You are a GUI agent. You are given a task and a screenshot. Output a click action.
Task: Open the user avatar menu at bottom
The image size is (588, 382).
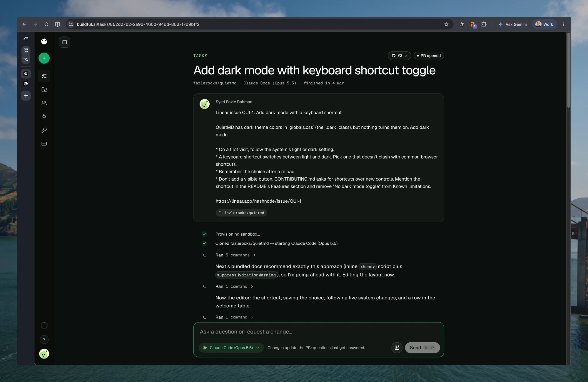44,354
